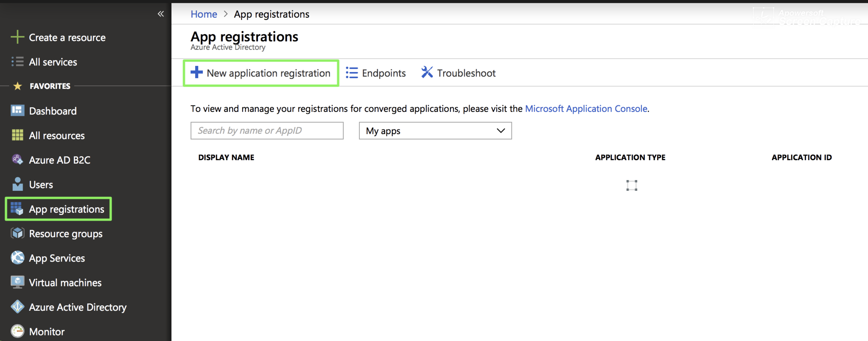
Task: Click the Resource groups icon
Action: (17, 233)
